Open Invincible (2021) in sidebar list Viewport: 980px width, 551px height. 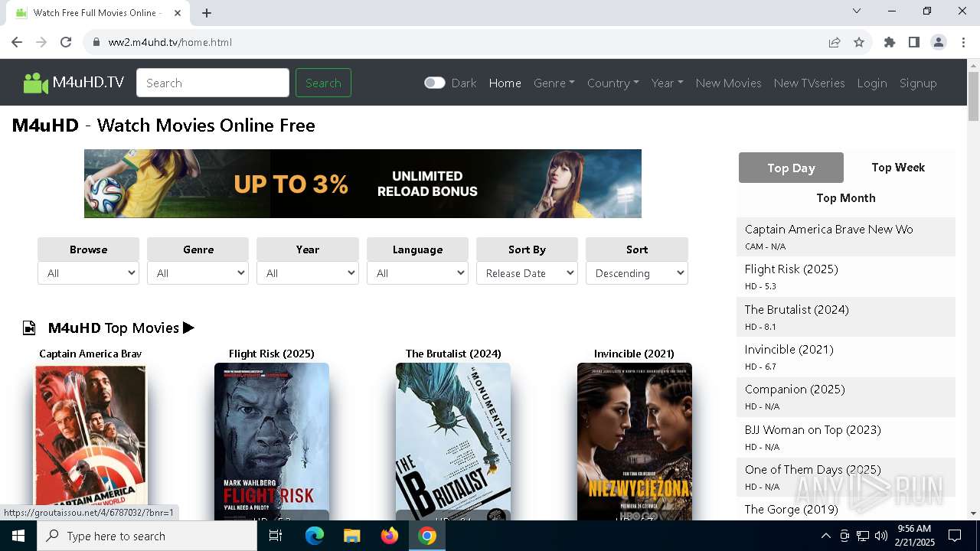coord(789,349)
